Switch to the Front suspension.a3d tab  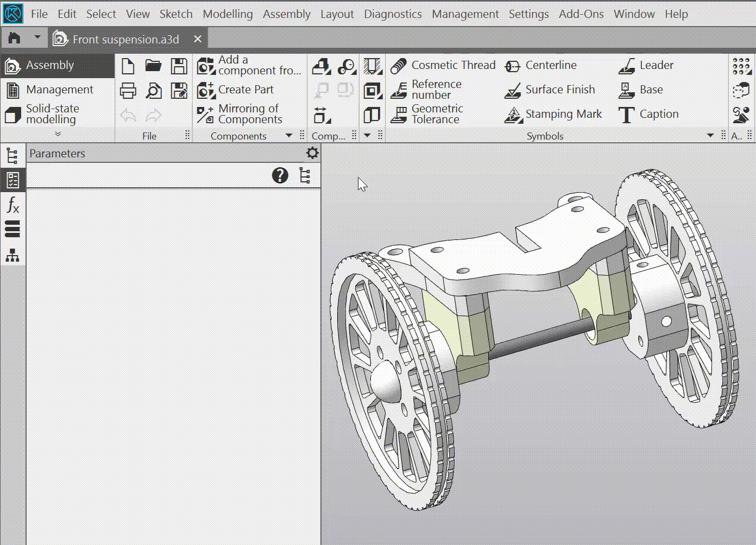(125, 39)
